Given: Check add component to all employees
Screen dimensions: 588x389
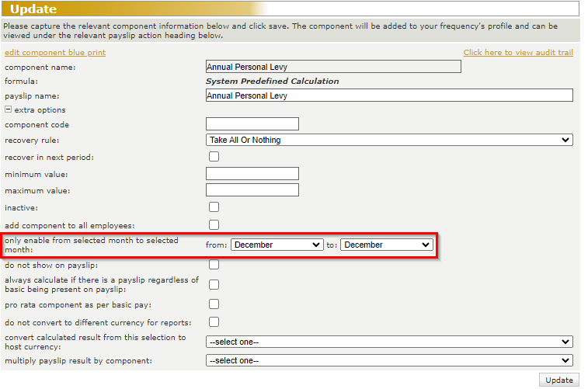Looking at the screenshot, I should 214,224.
